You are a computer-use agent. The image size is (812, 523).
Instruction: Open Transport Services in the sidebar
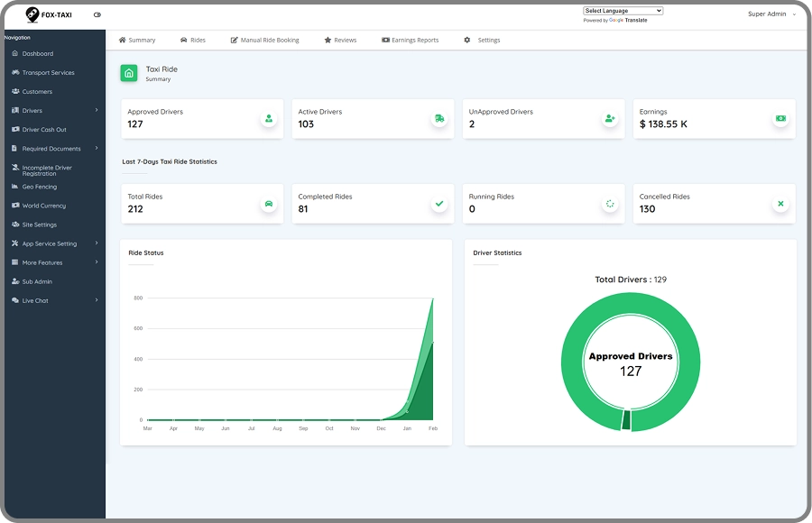click(55, 72)
